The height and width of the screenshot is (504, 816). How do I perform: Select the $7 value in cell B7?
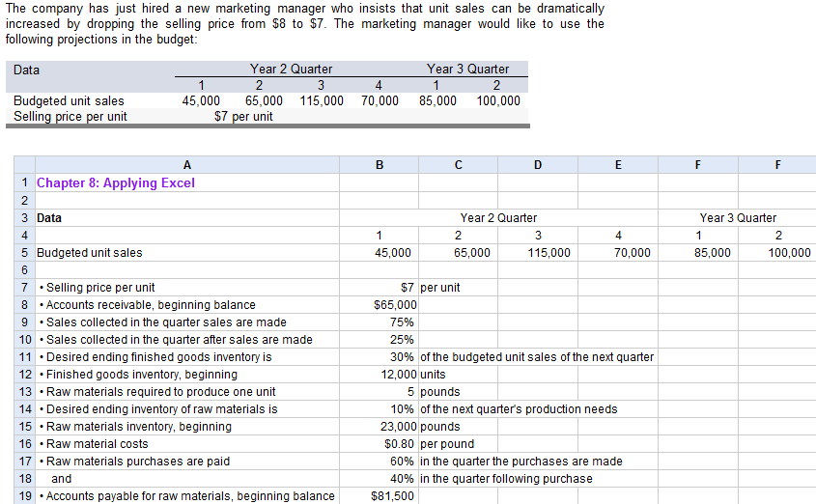379,288
